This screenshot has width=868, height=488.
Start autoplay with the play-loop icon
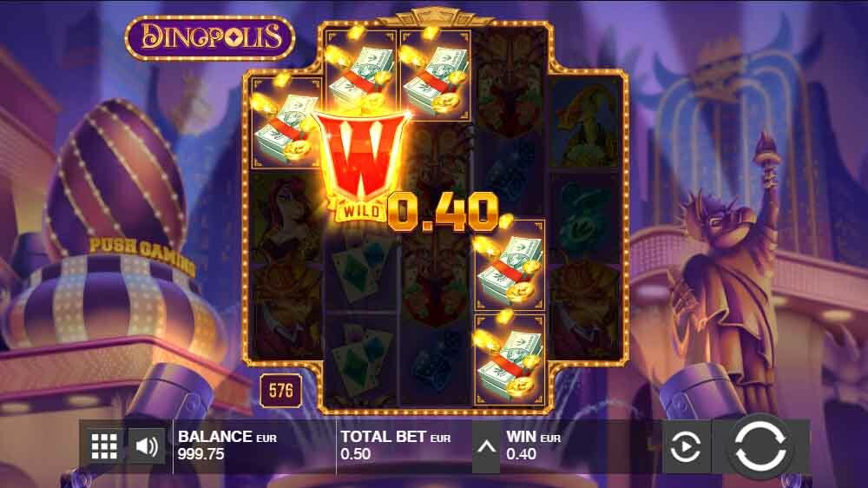click(686, 446)
